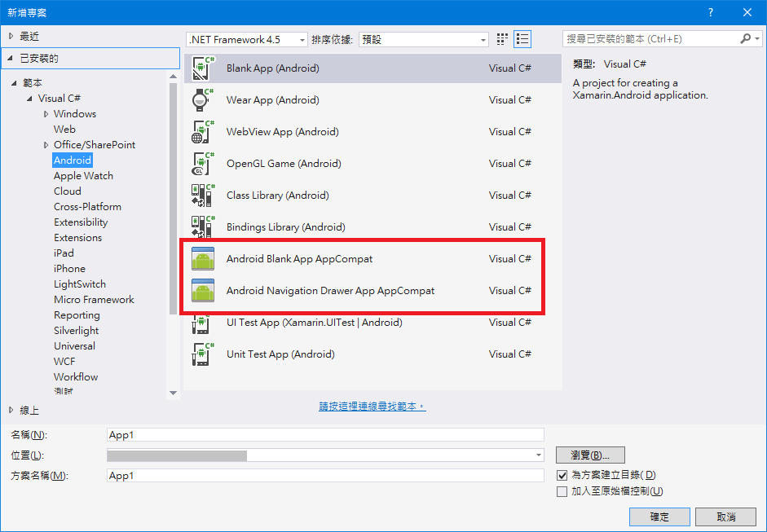The image size is (767, 532).
Task: Open search options dropdown arrow
Action: 757,38
